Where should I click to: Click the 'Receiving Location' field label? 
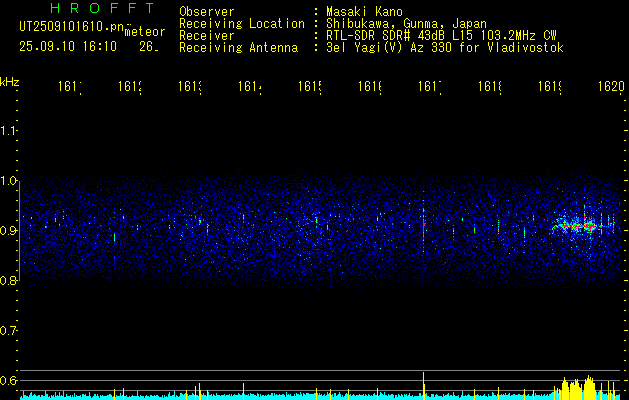point(242,24)
